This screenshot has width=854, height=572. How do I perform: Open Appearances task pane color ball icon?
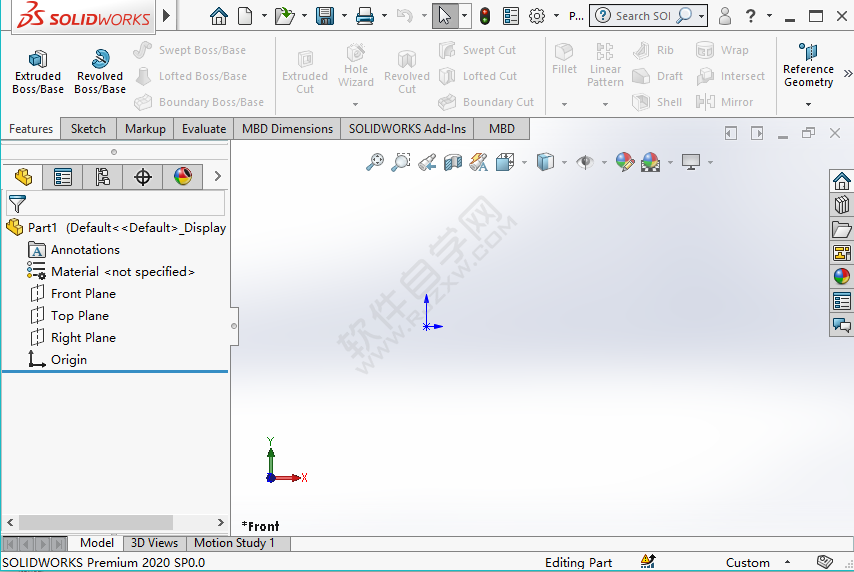[841, 276]
